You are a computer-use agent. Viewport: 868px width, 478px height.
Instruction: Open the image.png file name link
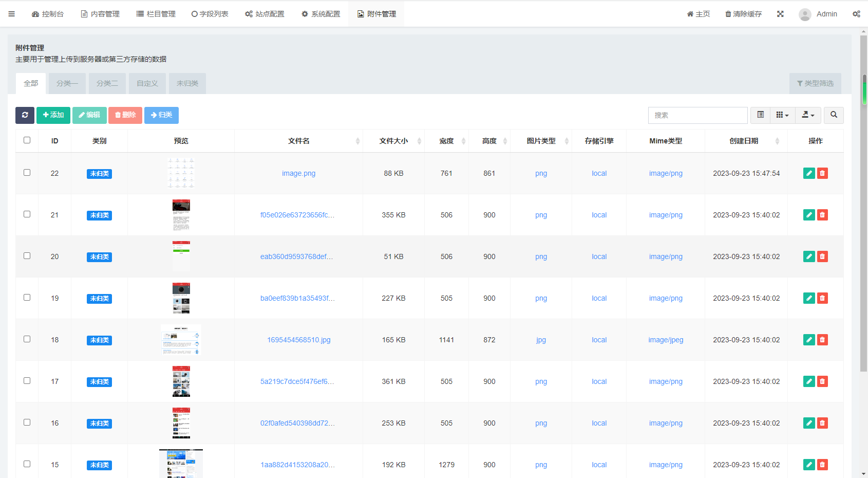pyautogui.click(x=298, y=173)
